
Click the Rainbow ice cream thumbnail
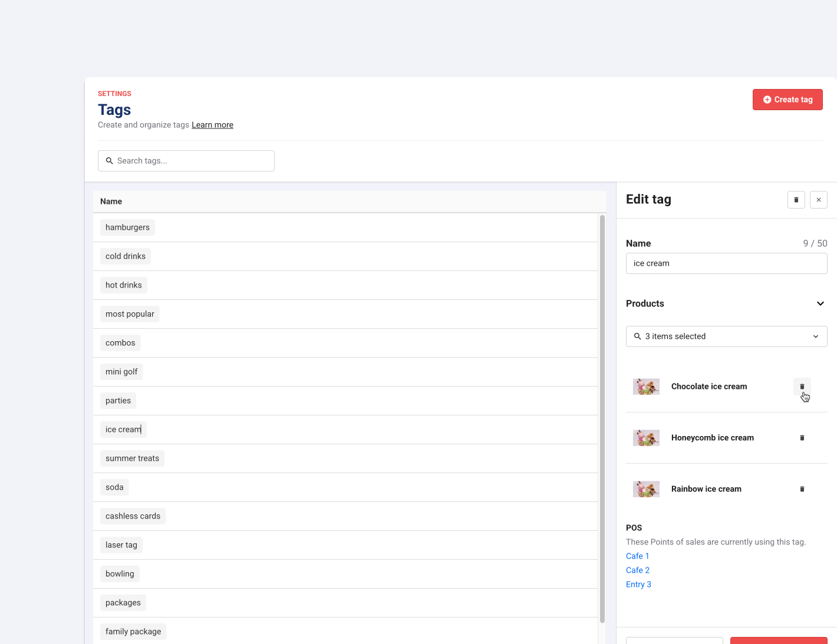click(646, 489)
